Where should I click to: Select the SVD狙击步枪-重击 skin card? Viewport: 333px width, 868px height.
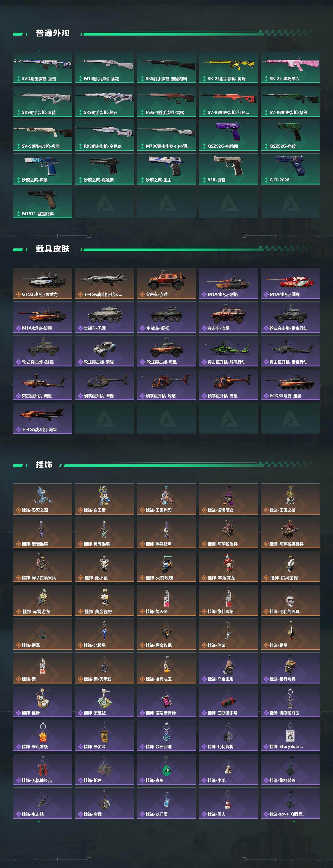pyautogui.click(x=42, y=67)
